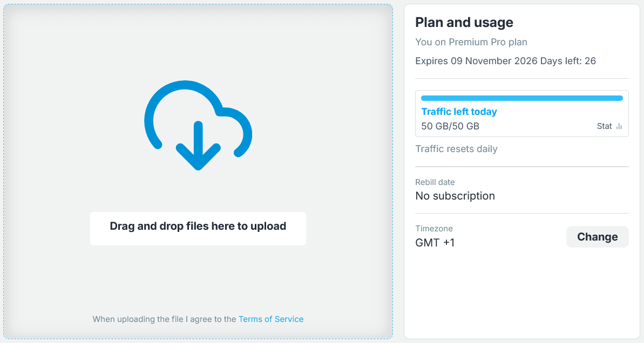
Task: Click the Rebill date label
Action: pyautogui.click(x=435, y=182)
